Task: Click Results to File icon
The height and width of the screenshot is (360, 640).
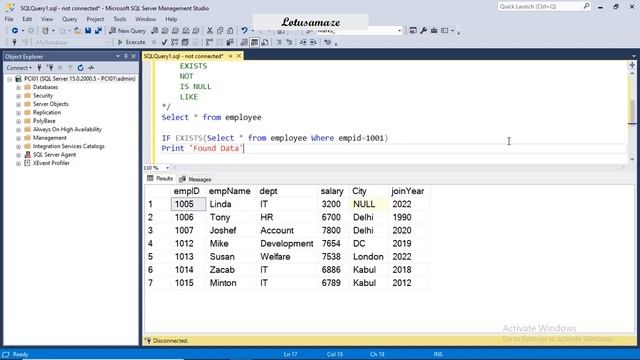Action: [265, 42]
